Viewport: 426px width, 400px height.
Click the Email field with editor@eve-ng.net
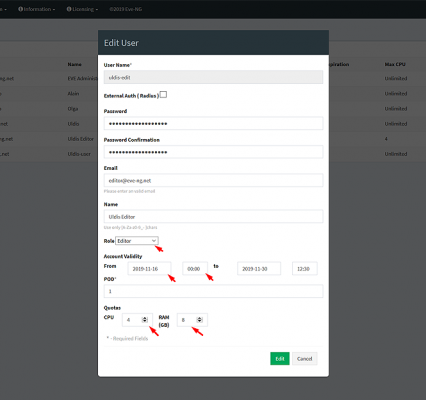[213, 180]
